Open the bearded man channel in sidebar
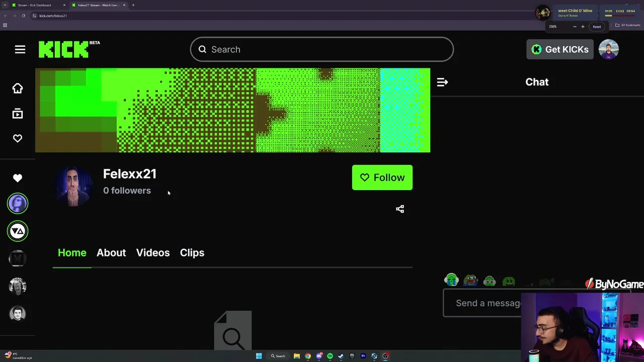 (x=18, y=314)
